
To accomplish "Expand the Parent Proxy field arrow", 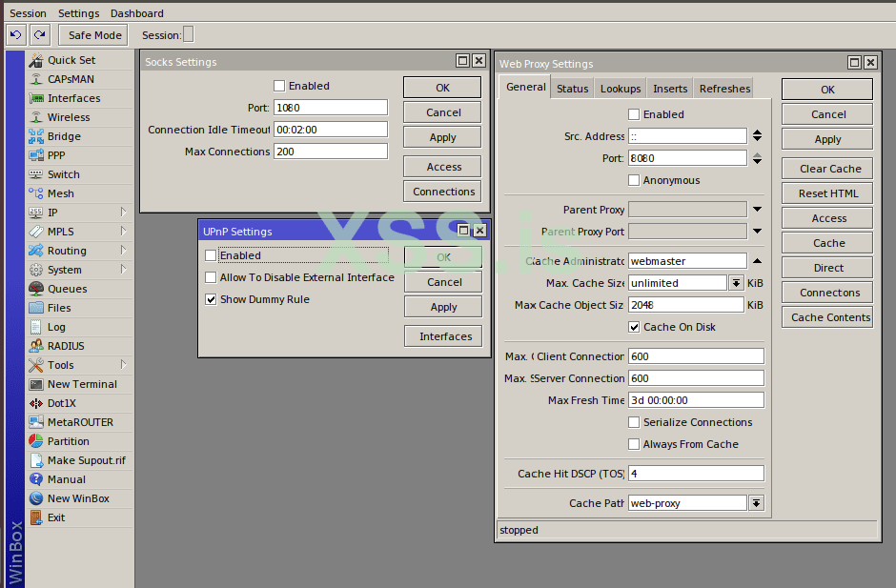I will [x=757, y=209].
